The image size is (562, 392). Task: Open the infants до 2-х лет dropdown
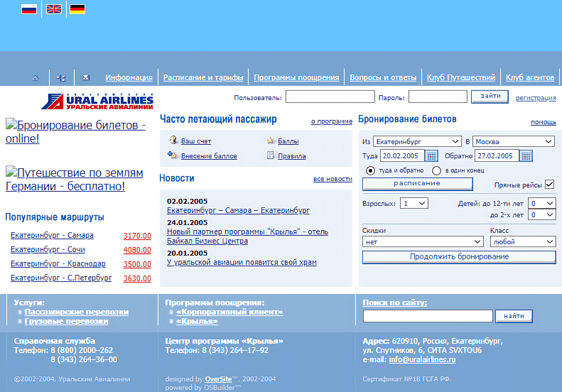pos(542,215)
